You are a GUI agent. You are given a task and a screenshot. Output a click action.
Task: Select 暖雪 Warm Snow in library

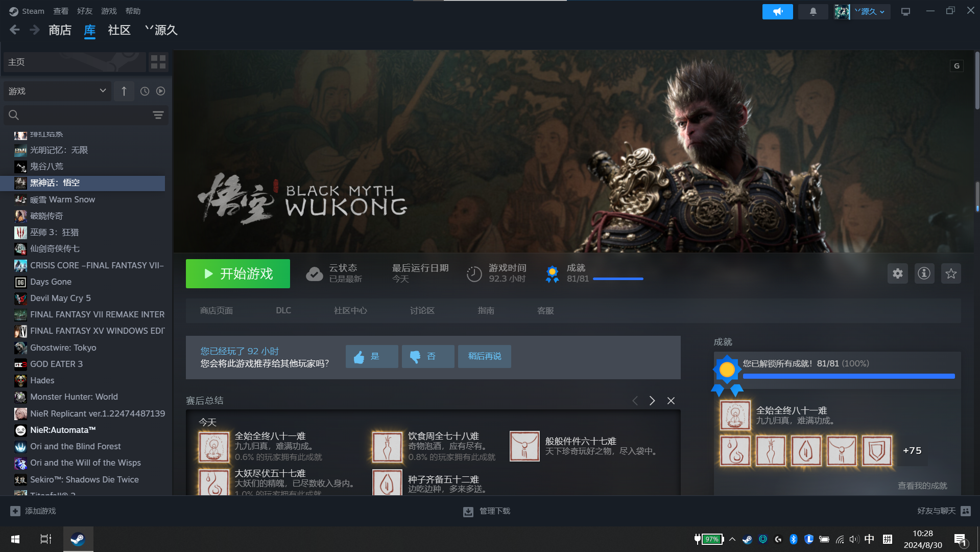point(83,199)
